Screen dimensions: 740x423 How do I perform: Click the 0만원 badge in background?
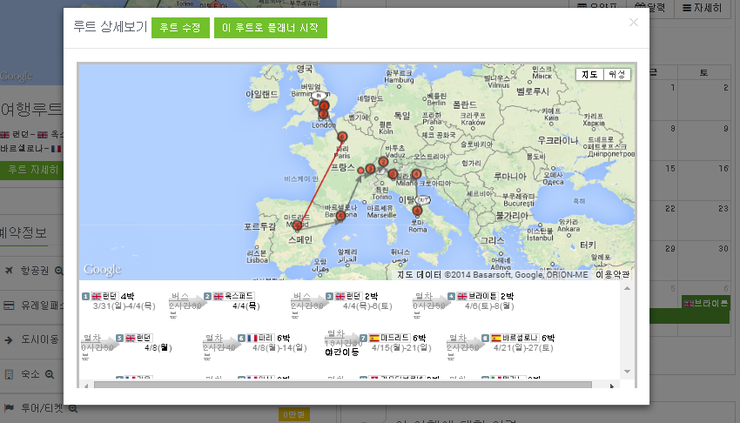pyautogui.click(x=294, y=415)
